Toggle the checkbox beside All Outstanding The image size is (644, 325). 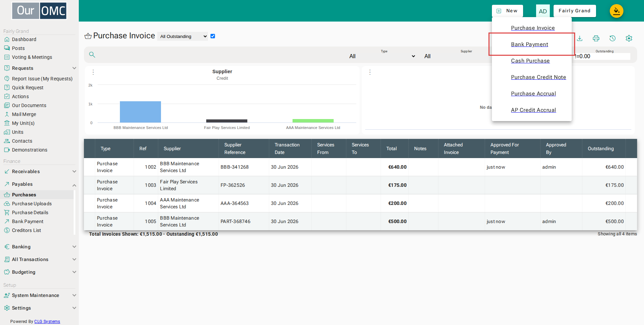(213, 36)
